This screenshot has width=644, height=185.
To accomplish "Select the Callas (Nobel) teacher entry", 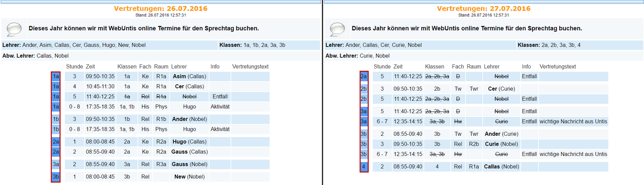I will [503, 167].
